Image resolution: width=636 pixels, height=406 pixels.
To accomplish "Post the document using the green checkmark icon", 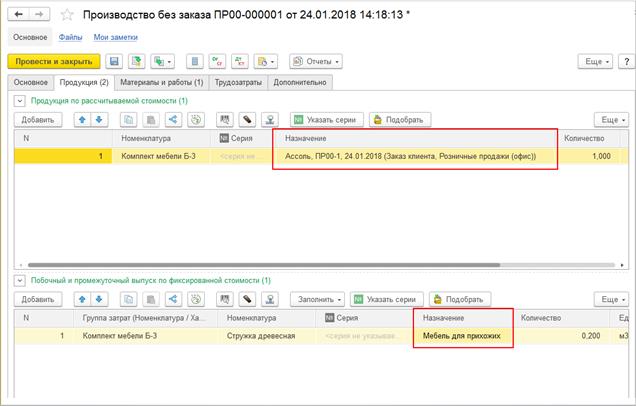I will pos(137,62).
